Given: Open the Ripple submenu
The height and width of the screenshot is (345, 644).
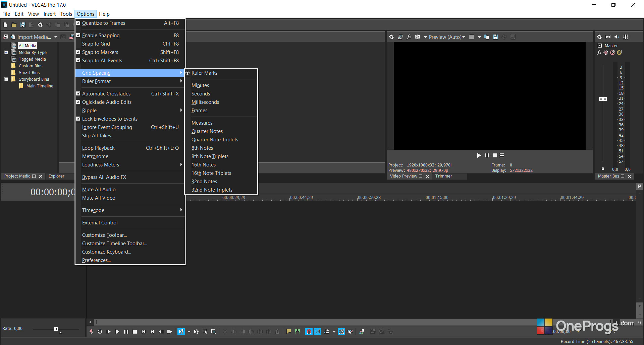Looking at the screenshot, I should click(130, 111).
